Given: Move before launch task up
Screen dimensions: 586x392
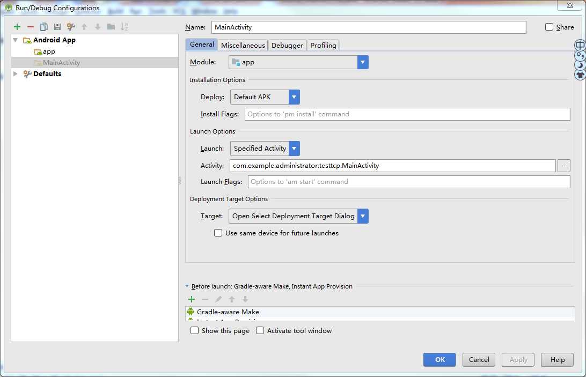Looking at the screenshot, I should click(232, 299).
